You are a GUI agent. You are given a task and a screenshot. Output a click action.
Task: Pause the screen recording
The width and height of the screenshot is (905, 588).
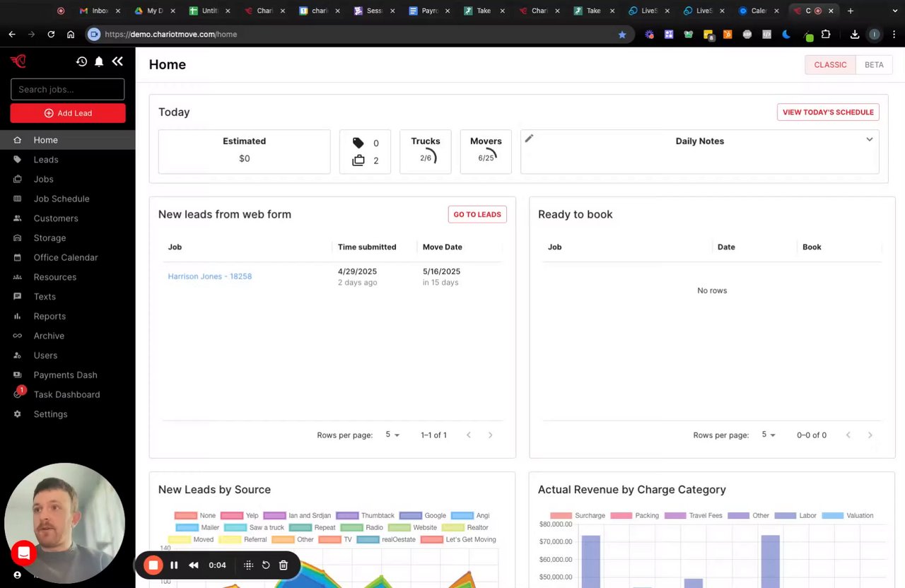[174, 565]
